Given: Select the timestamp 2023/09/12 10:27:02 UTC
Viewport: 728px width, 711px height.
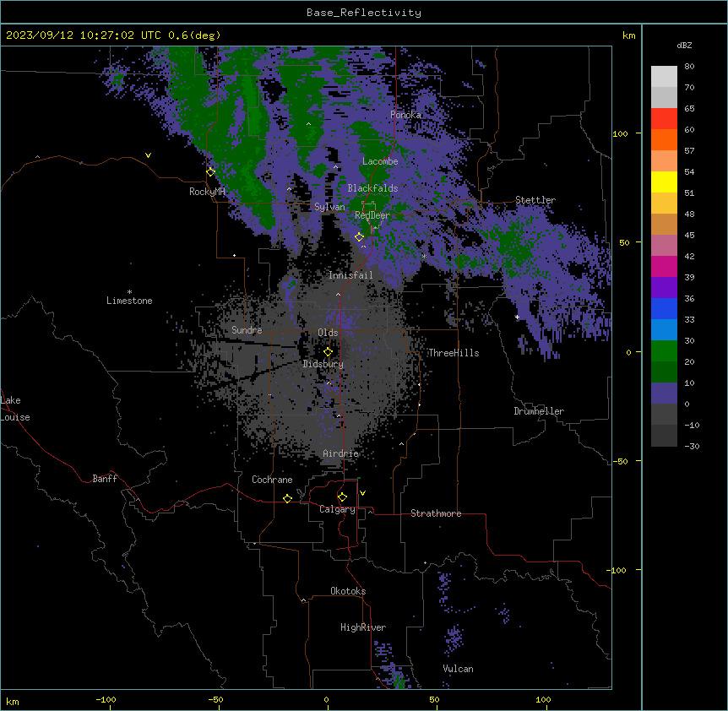Looking at the screenshot, I should pyautogui.click(x=83, y=35).
